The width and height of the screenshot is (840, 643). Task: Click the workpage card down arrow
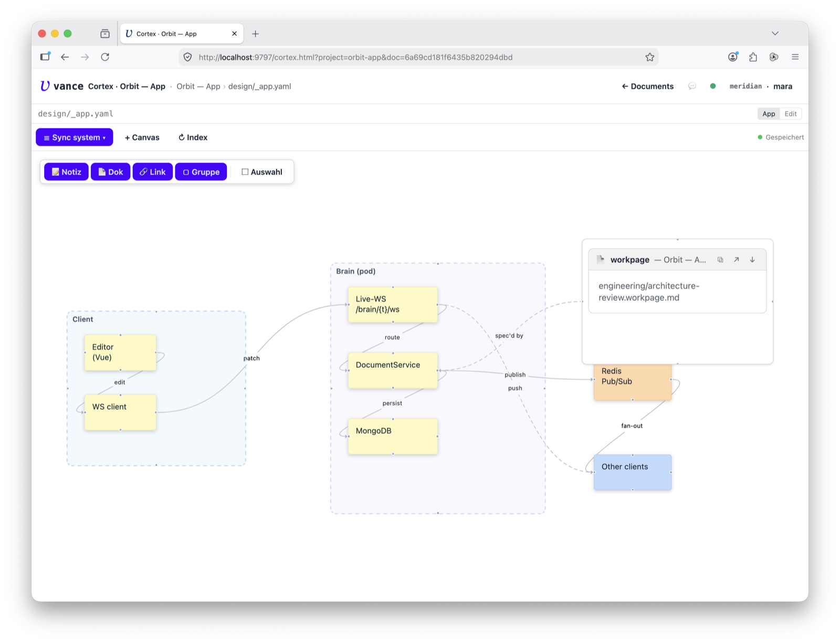coord(752,260)
